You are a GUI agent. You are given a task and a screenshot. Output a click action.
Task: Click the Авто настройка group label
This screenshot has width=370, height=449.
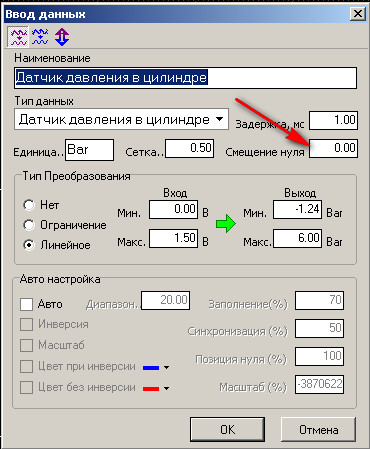coord(60,279)
